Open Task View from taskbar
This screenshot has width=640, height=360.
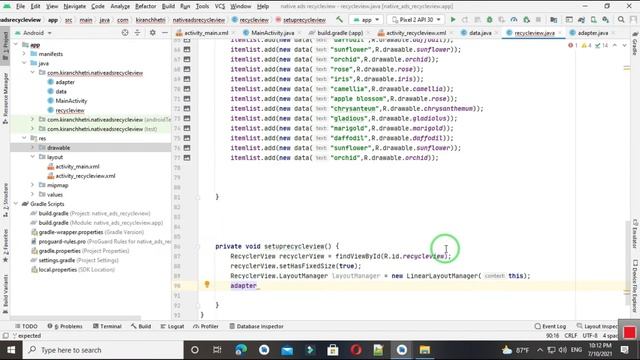[x=217, y=350]
